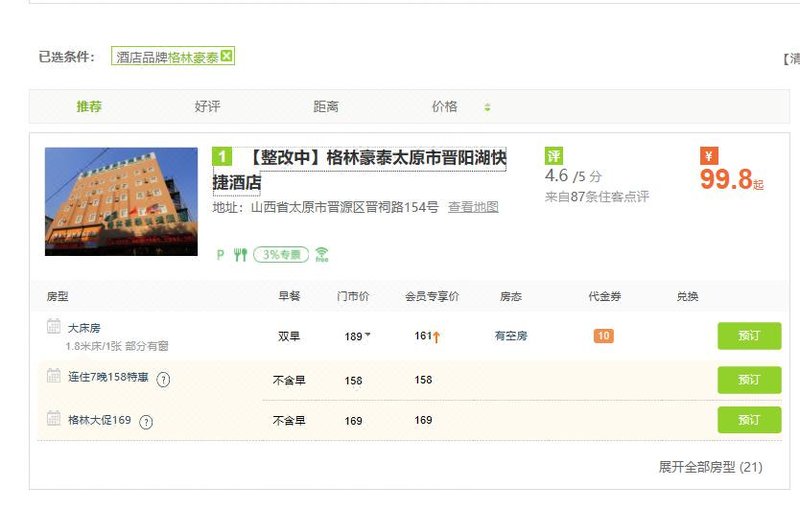800x510 pixels.
Task: Open the 查看地图 map link
Action: (473, 207)
